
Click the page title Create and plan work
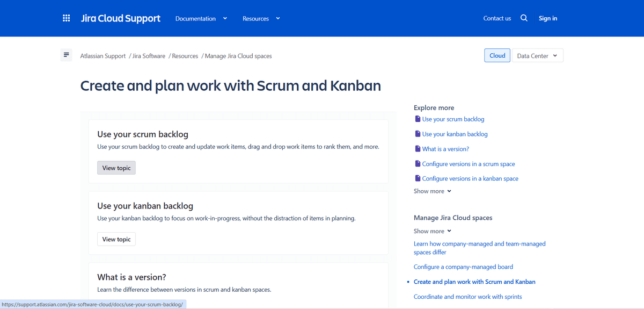click(x=231, y=85)
